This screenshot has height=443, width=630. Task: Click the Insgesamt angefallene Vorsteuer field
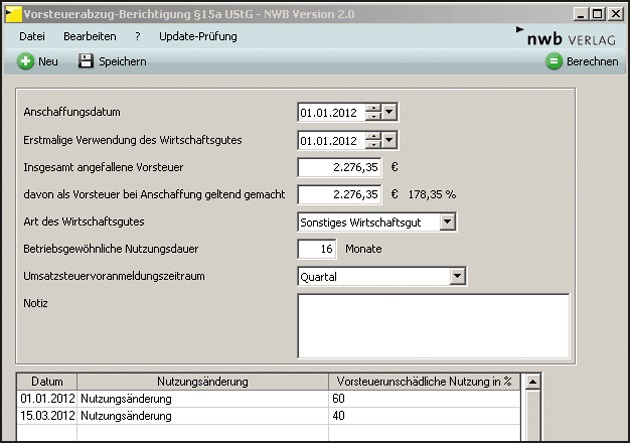(x=340, y=167)
